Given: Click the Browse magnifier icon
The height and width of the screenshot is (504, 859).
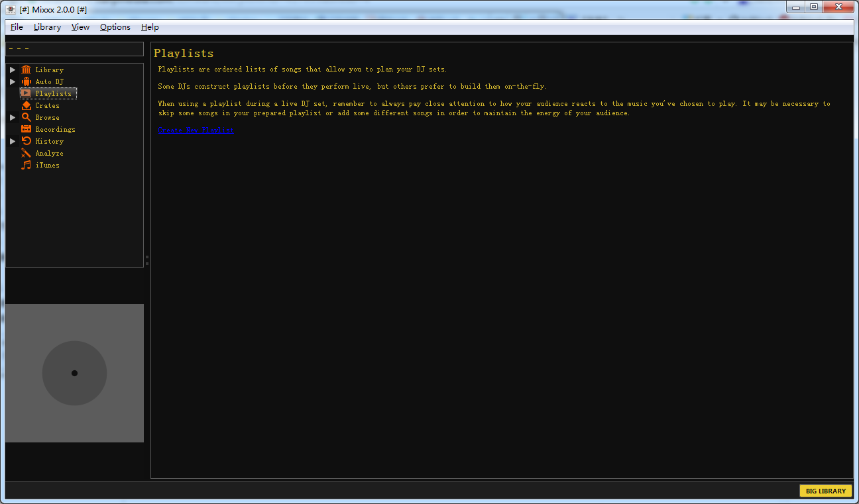Looking at the screenshot, I should click(26, 117).
